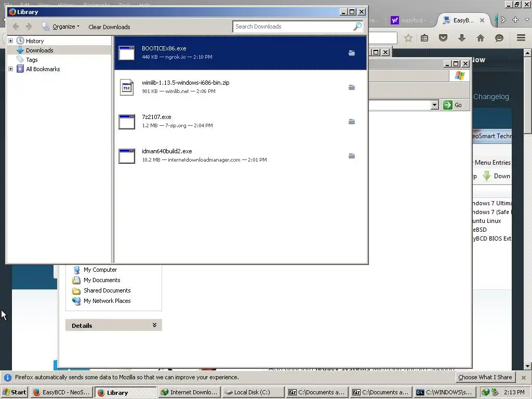Open the Organize dropdown menu
Viewport: 532px width, 399px height.
(x=61, y=26)
